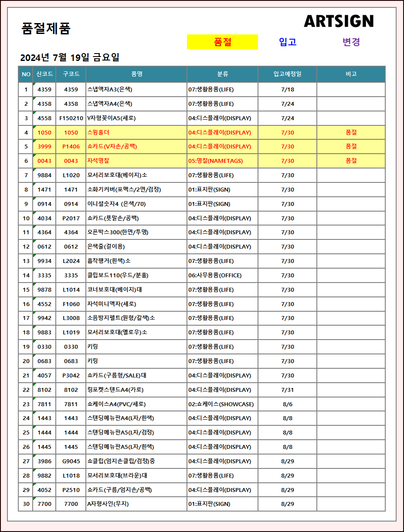Viewport: 404px width, 532px height.
Task: Click the purple 변경 legend label
Action: click(351, 42)
